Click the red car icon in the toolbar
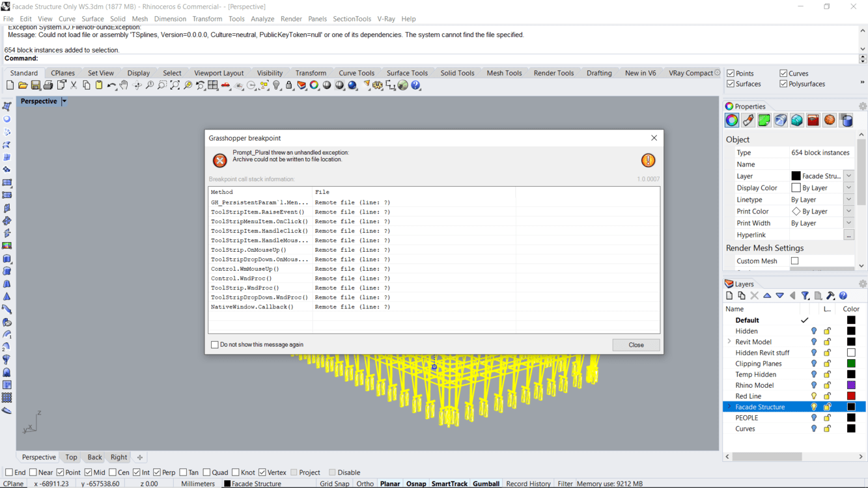The width and height of the screenshot is (868, 488). 226,85
